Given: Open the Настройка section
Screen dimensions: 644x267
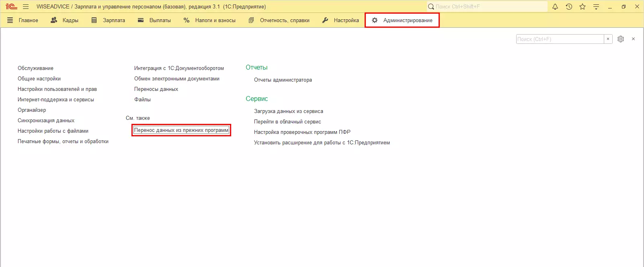Looking at the screenshot, I should (x=340, y=20).
